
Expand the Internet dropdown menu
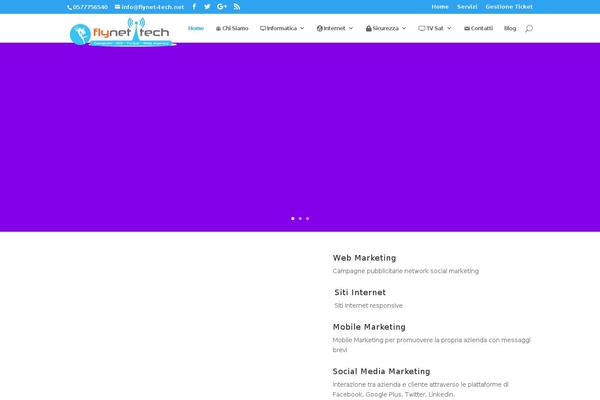(335, 28)
